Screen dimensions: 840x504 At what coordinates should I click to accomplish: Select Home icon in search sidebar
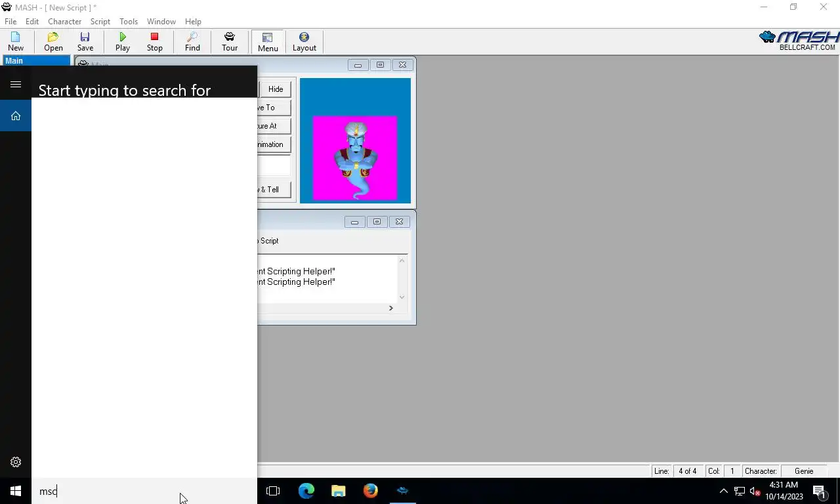click(x=16, y=115)
